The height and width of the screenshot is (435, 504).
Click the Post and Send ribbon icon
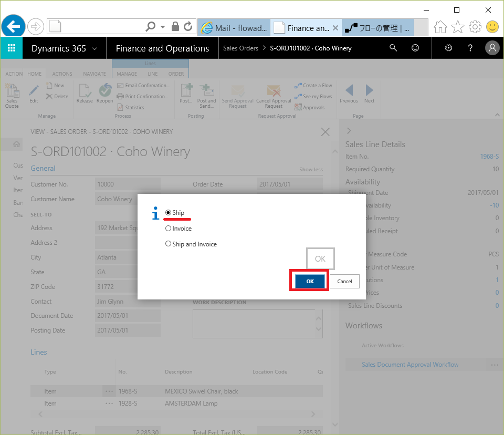(x=206, y=96)
